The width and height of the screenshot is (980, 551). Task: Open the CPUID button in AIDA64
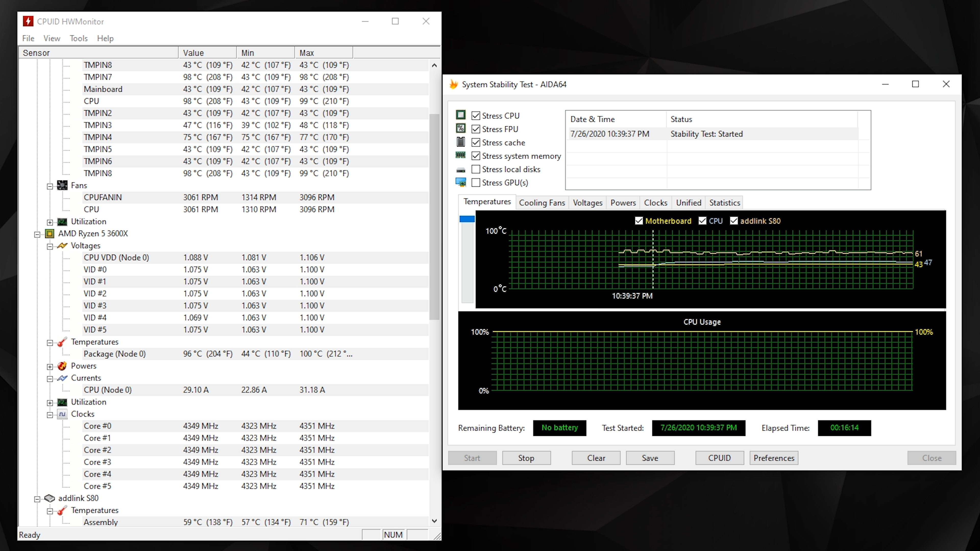(719, 458)
